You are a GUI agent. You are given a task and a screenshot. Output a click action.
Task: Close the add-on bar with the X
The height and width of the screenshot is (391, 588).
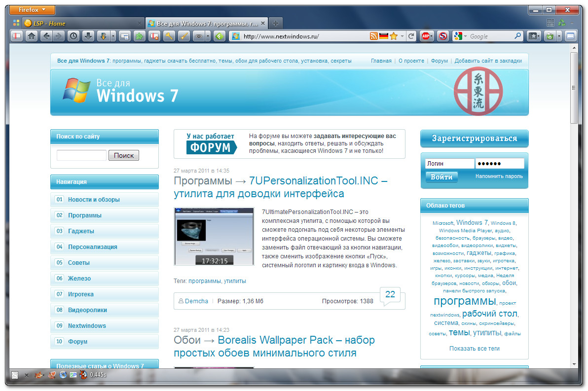26,375
